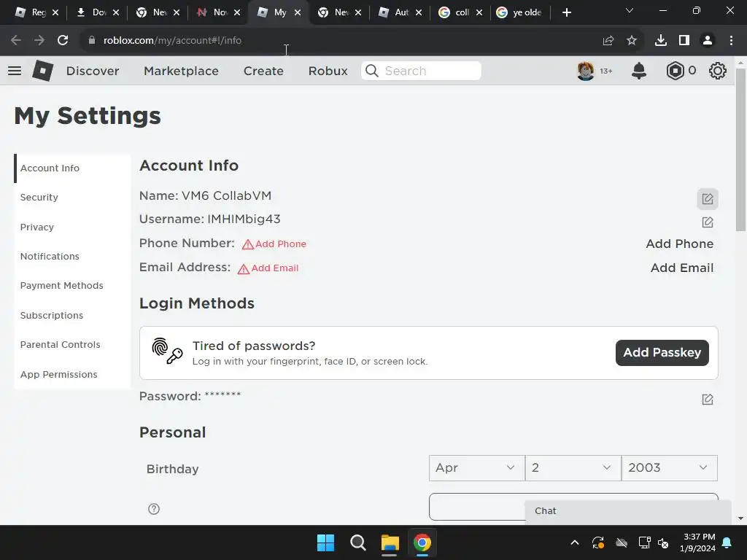Click the birthday help question mark icon

(x=154, y=509)
